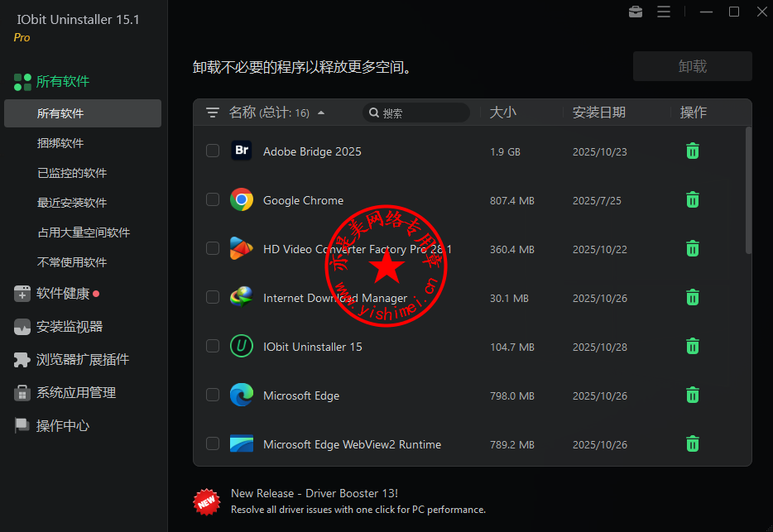
Task: Click the filter icon beside 名称 header
Action: click(x=213, y=113)
